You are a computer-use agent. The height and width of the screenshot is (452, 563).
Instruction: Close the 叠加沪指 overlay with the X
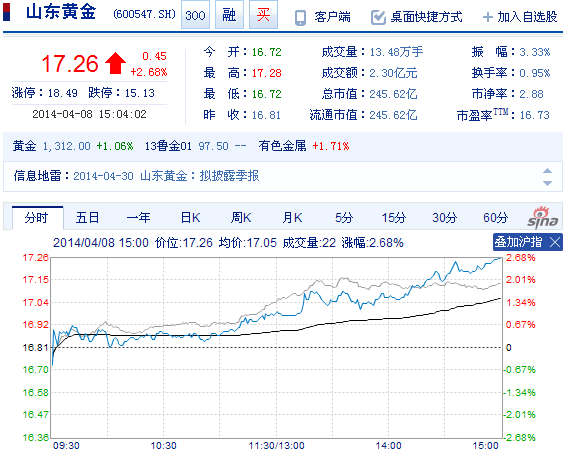(x=555, y=242)
